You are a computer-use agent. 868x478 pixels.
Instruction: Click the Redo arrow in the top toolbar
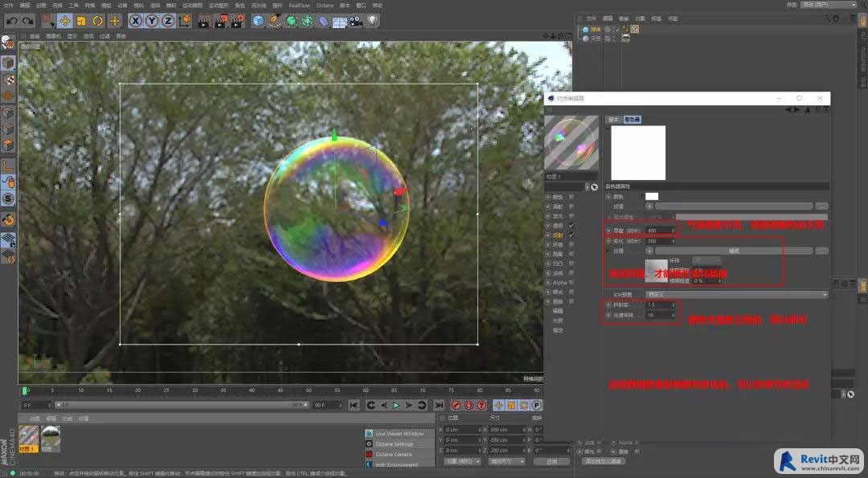pos(27,21)
